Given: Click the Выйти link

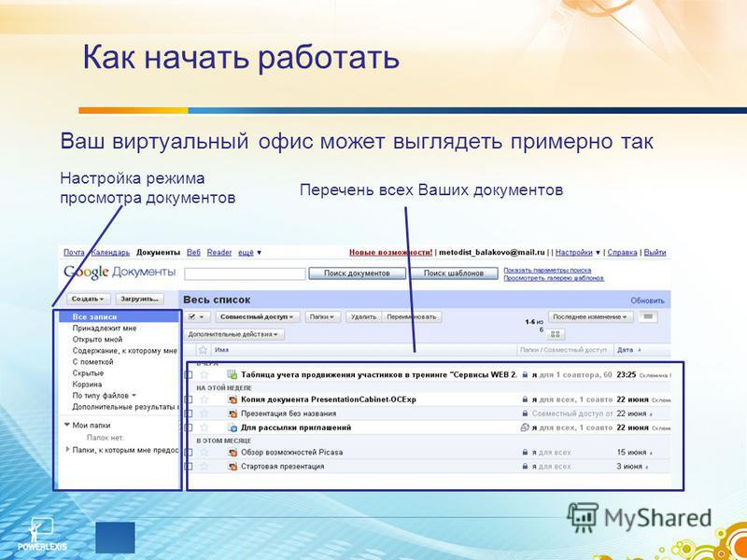Looking at the screenshot, I should [x=655, y=252].
